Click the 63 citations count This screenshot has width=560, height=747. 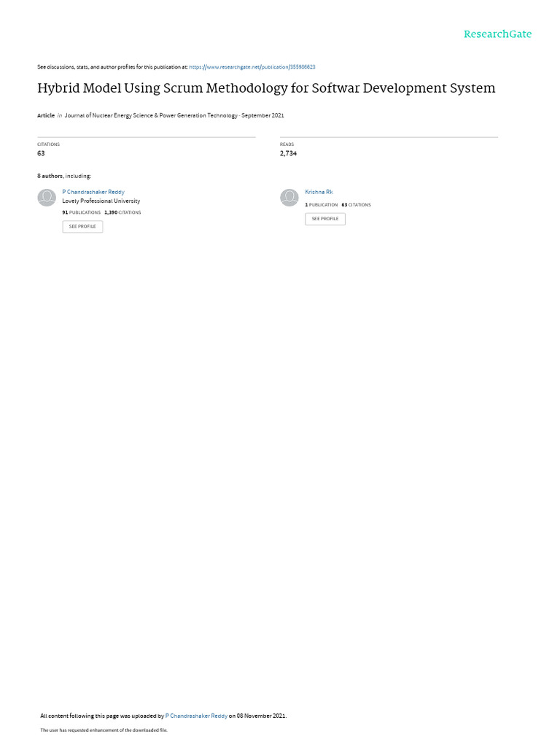[41, 153]
